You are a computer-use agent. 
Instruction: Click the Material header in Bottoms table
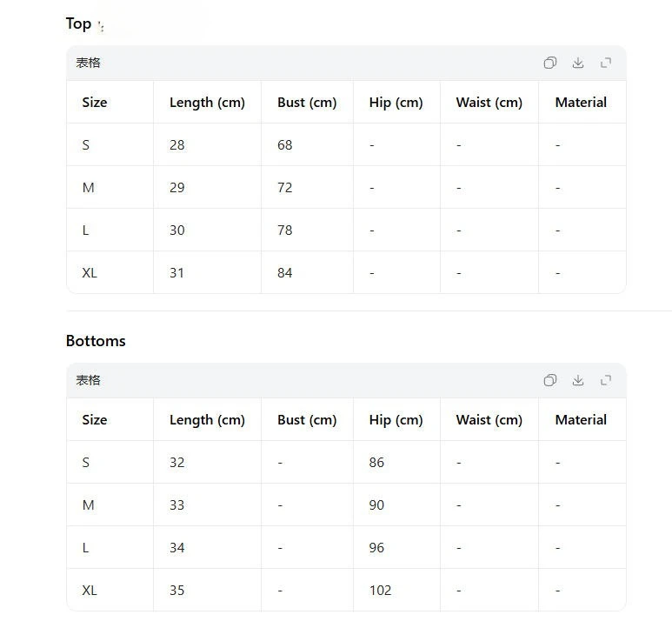point(581,419)
